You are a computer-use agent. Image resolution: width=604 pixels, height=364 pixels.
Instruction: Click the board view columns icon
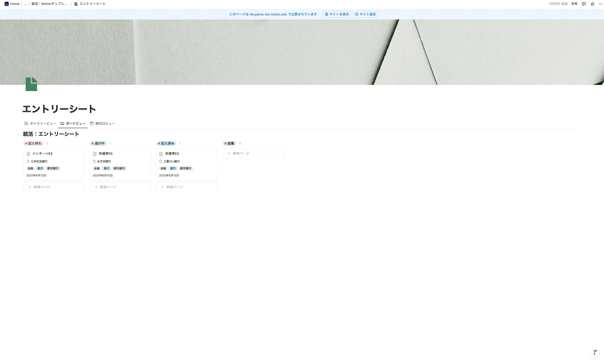click(x=62, y=123)
